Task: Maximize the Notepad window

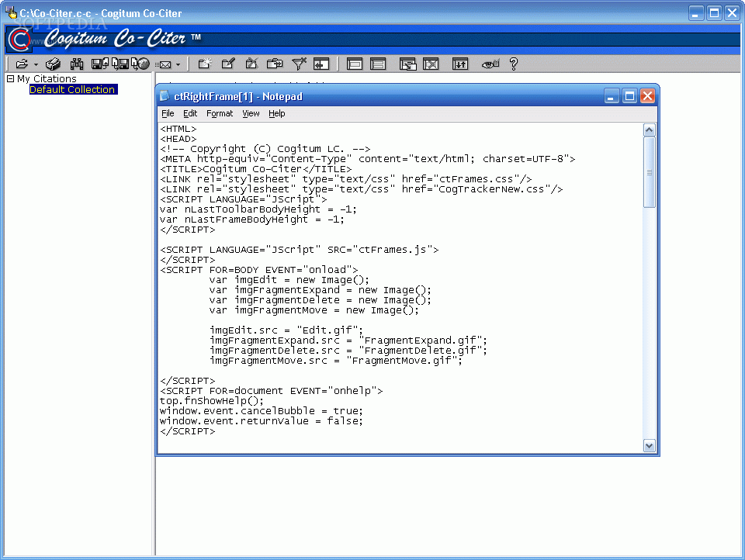Action: click(629, 96)
